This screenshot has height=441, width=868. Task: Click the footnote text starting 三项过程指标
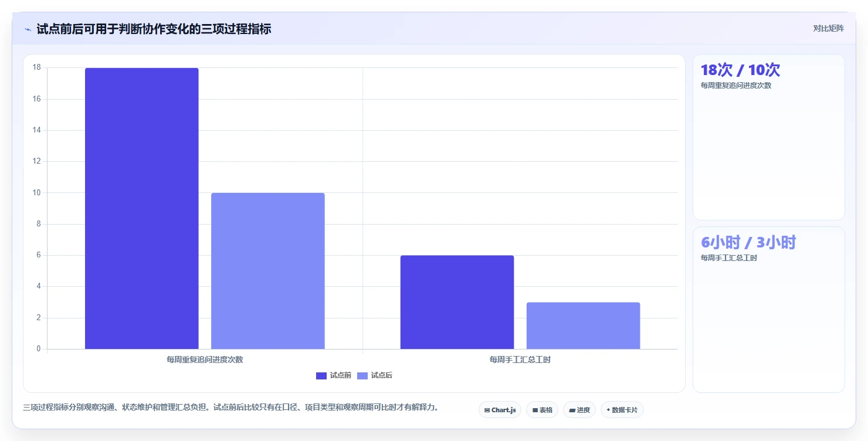click(231, 407)
